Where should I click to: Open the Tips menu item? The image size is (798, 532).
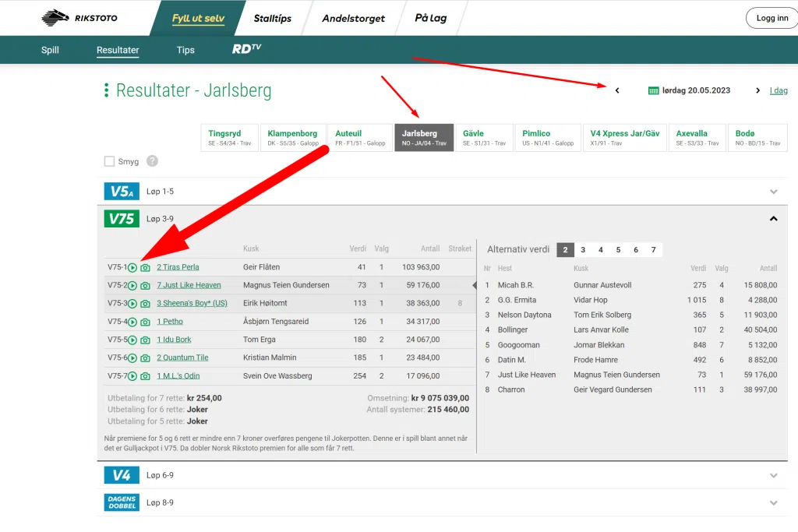(185, 50)
